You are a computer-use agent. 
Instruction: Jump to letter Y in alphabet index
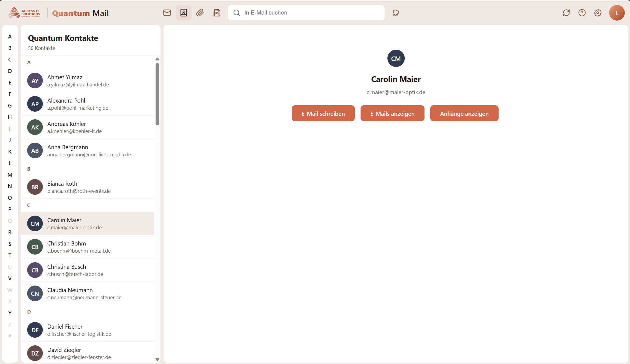click(10, 313)
